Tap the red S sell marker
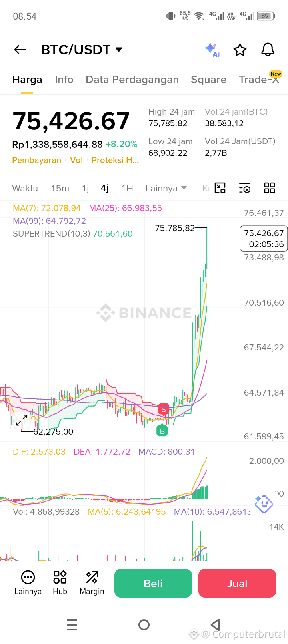This screenshot has height=644, width=288. pyautogui.click(x=163, y=409)
